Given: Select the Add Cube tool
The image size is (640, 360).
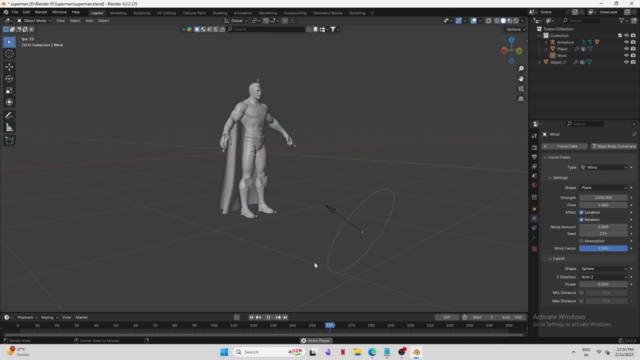Looking at the screenshot, I should (9, 141).
